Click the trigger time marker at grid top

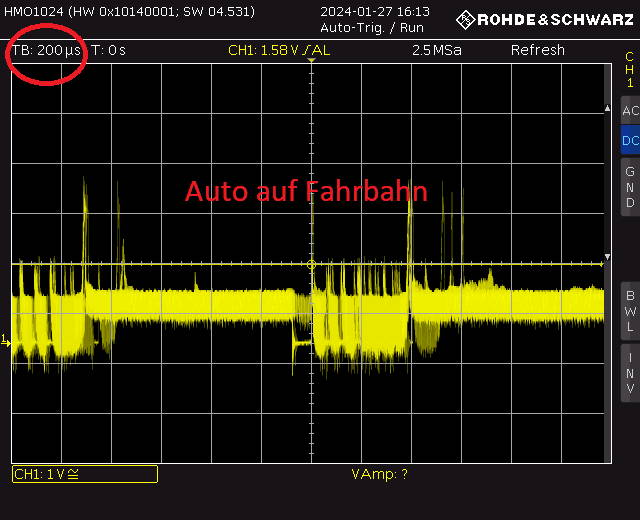[311, 60]
